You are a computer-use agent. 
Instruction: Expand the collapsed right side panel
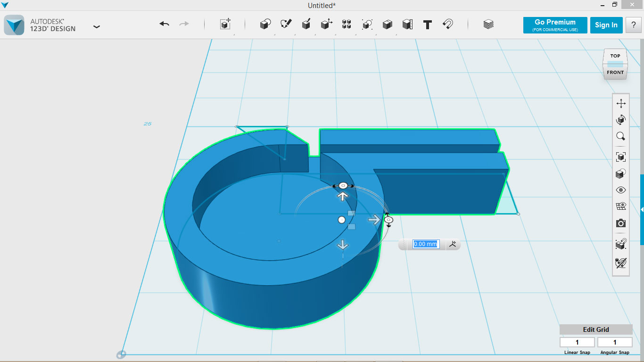point(642,209)
